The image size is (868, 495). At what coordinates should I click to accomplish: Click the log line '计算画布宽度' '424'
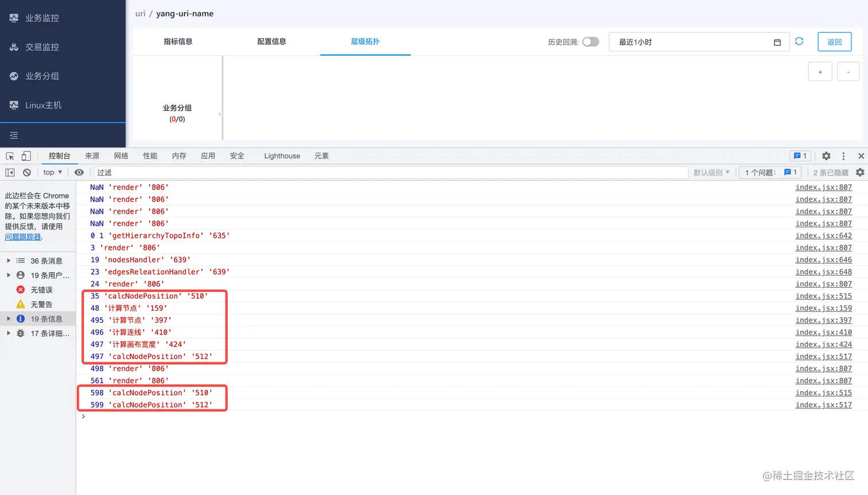tap(138, 345)
